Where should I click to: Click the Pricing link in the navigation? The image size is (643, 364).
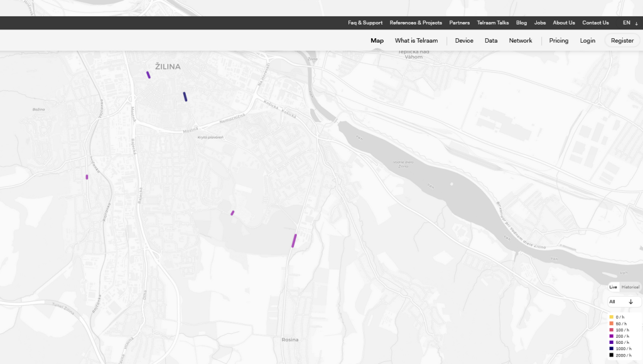[x=558, y=41]
